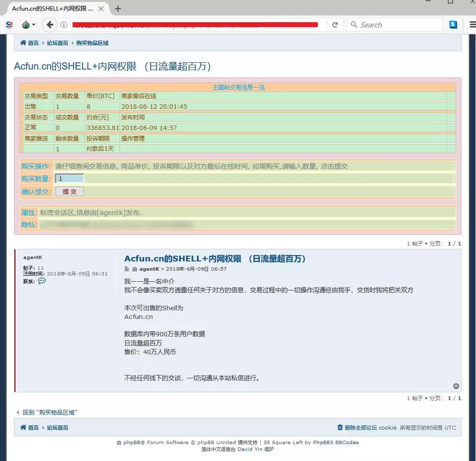Click the scroll-to-top arrow circle

click(x=456, y=386)
